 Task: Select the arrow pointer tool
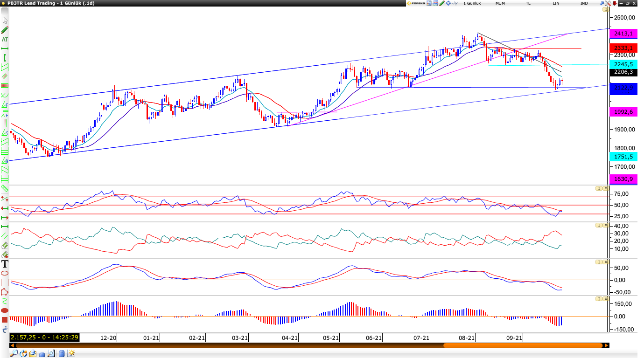(x=5, y=21)
